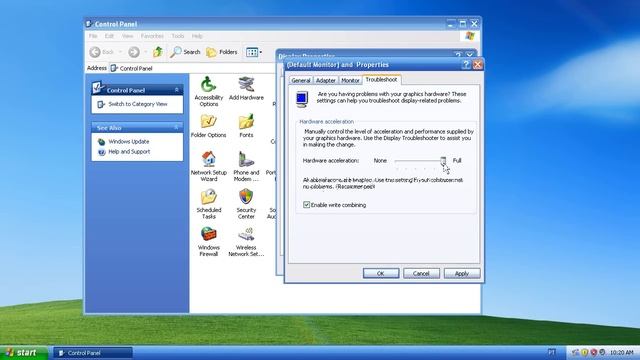Open the Views dropdown in toolbar

(x=254, y=52)
